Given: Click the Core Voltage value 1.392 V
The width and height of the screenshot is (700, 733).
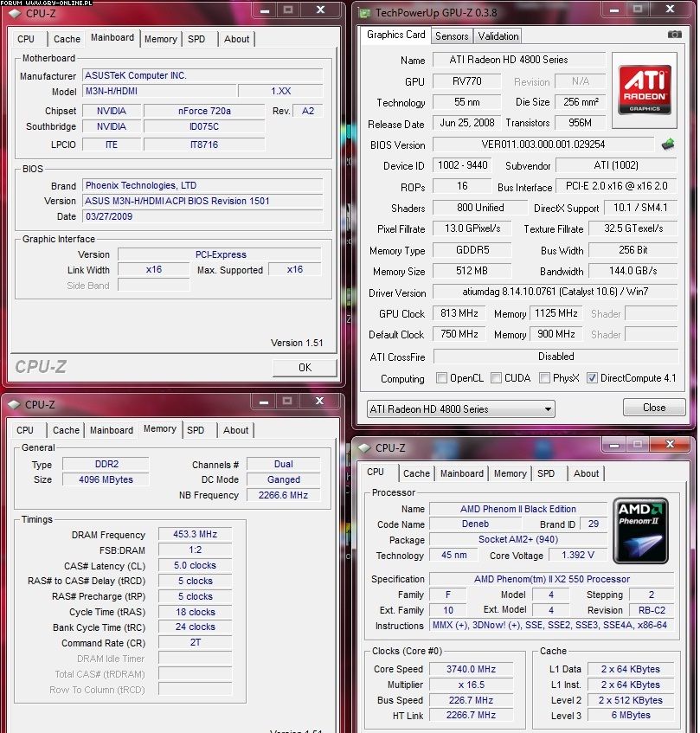Looking at the screenshot, I should (x=578, y=555).
